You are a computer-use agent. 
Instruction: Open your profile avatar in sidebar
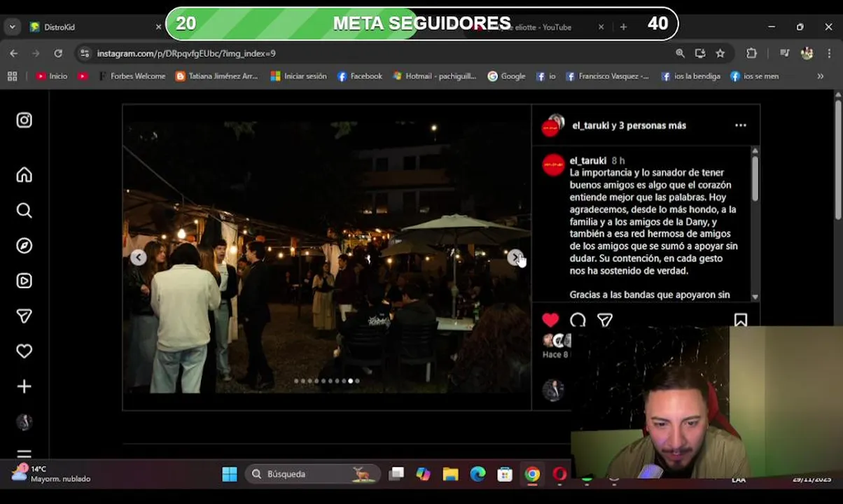coord(25,422)
